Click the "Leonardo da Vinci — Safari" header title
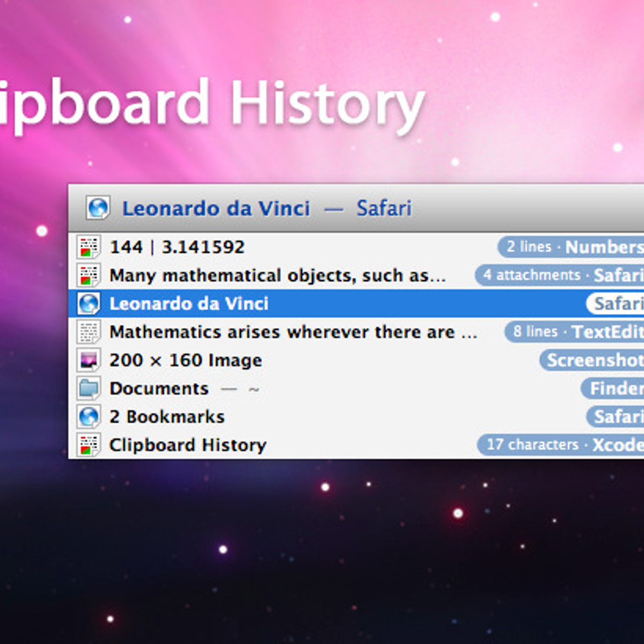This screenshot has width=644, height=644. pos(267,208)
